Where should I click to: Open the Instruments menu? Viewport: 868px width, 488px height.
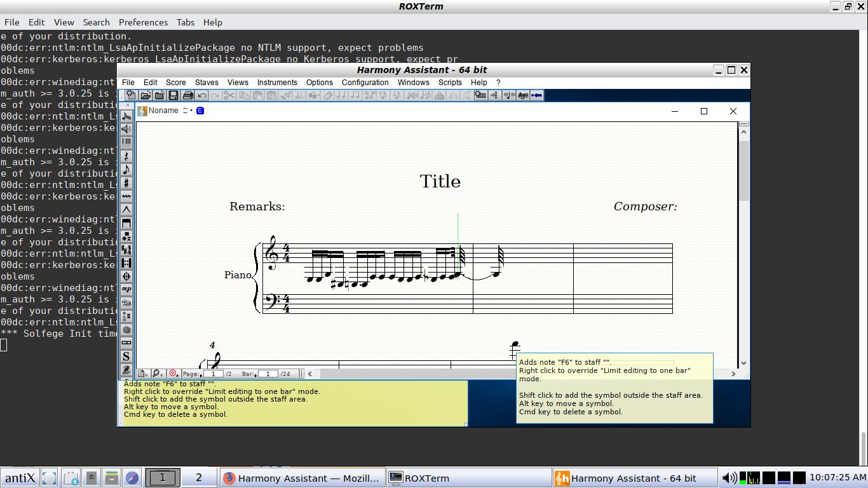(x=277, y=83)
